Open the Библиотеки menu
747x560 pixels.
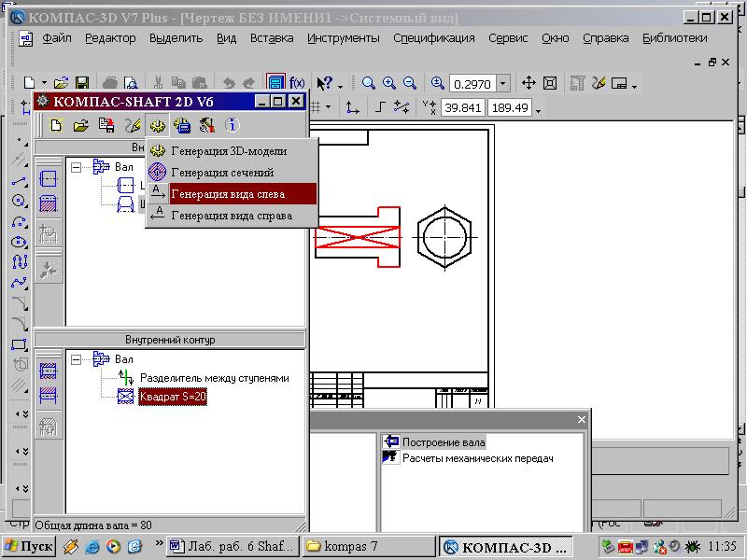click(x=674, y=38)
